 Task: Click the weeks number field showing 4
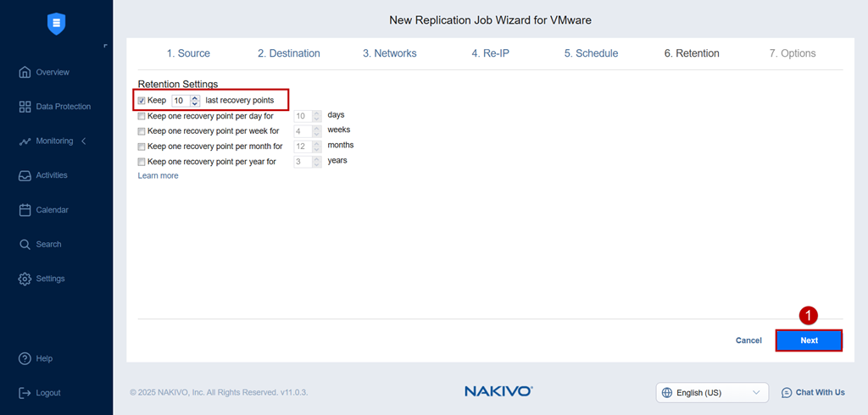[303, 131]
